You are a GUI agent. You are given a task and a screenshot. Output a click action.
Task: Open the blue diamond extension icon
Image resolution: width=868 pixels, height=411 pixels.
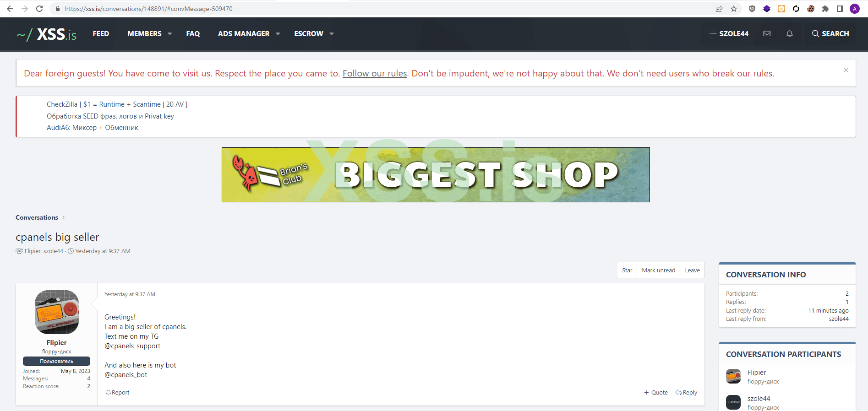(767, 9)
